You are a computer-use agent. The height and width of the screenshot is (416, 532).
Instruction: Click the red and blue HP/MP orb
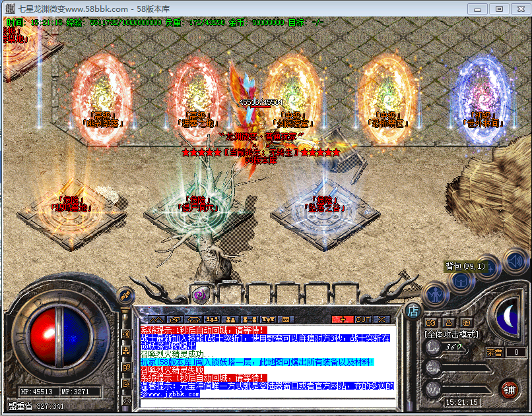(x=59, y=337)
